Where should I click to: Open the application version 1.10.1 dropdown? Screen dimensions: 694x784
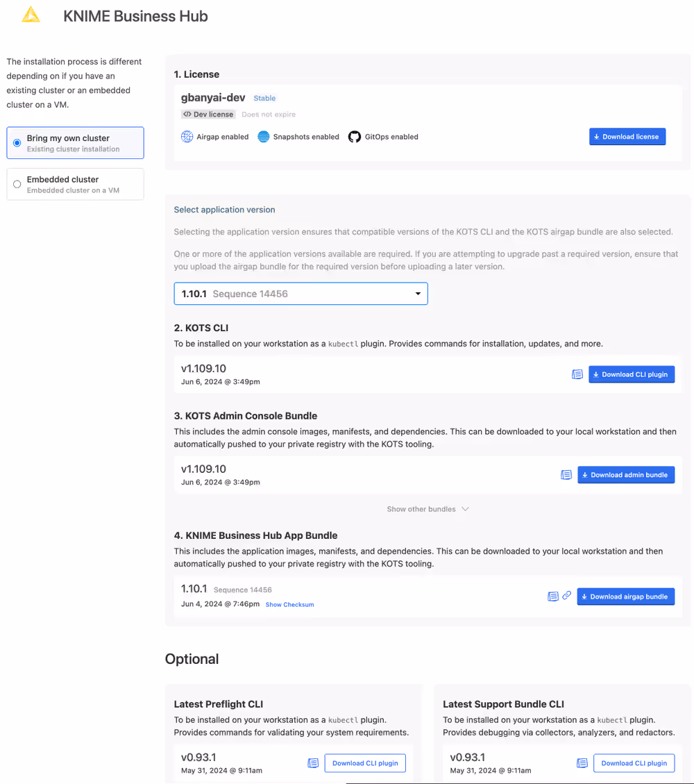pos(301,294)
